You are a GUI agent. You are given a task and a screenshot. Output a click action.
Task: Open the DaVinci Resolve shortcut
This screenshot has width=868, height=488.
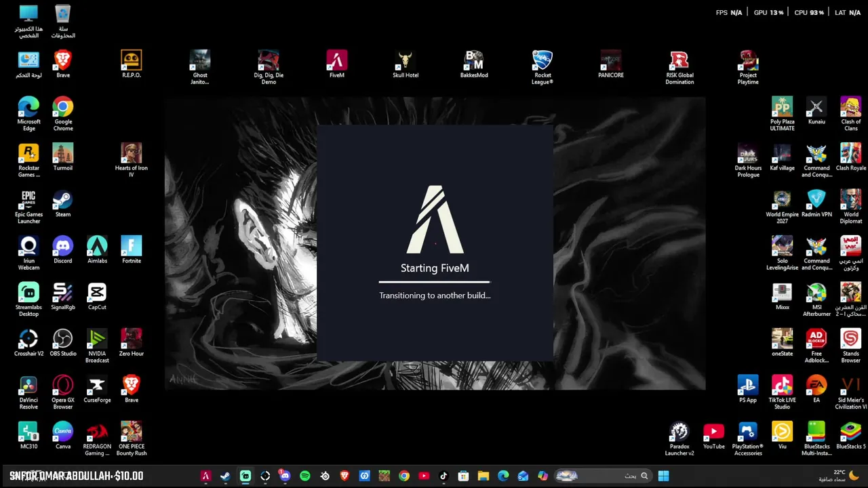click(x=28, y=392)
